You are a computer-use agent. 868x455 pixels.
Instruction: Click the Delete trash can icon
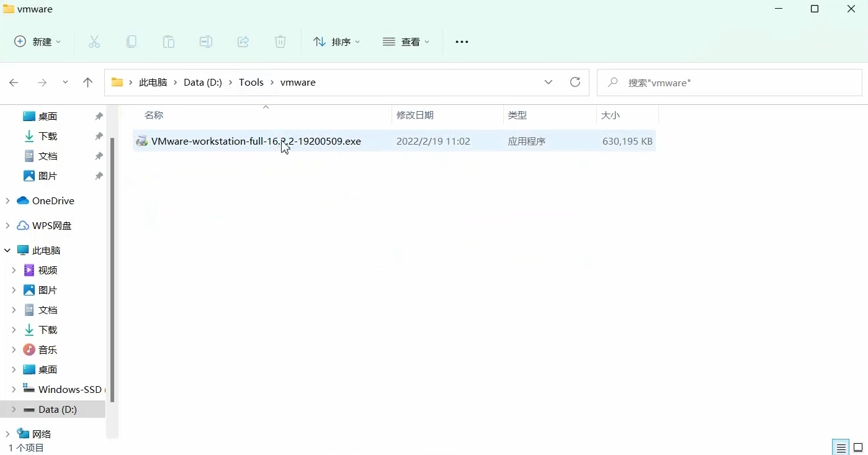tap(280, 42)
